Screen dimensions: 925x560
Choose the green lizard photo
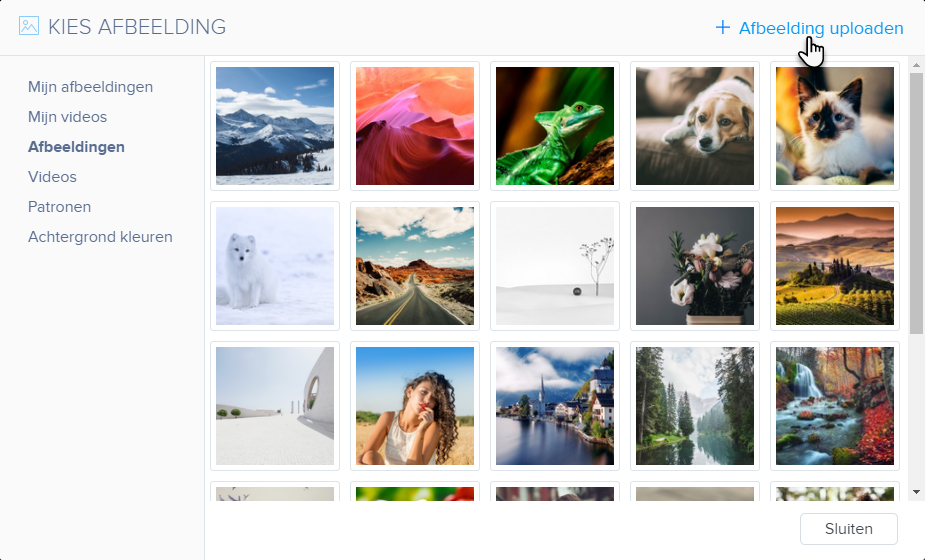tap(555, 126)
